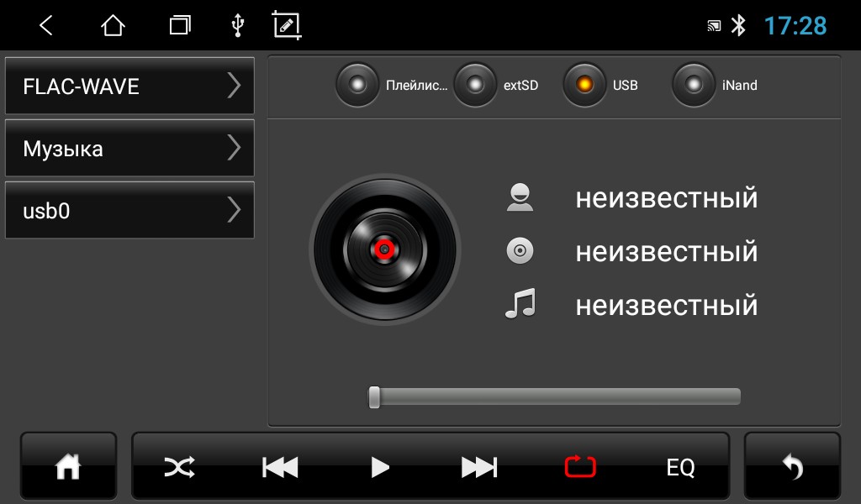Select the USB source radio button

[584, 85]
